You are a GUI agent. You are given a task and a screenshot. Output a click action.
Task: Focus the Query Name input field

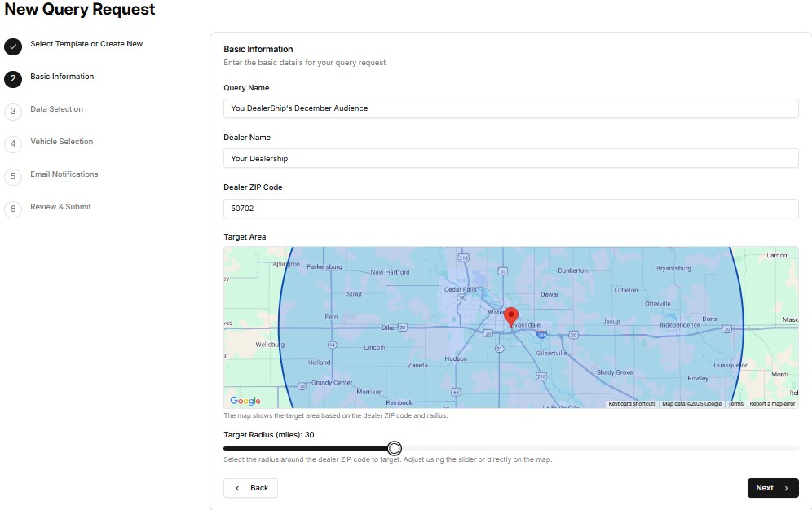[x=510, y=108]
